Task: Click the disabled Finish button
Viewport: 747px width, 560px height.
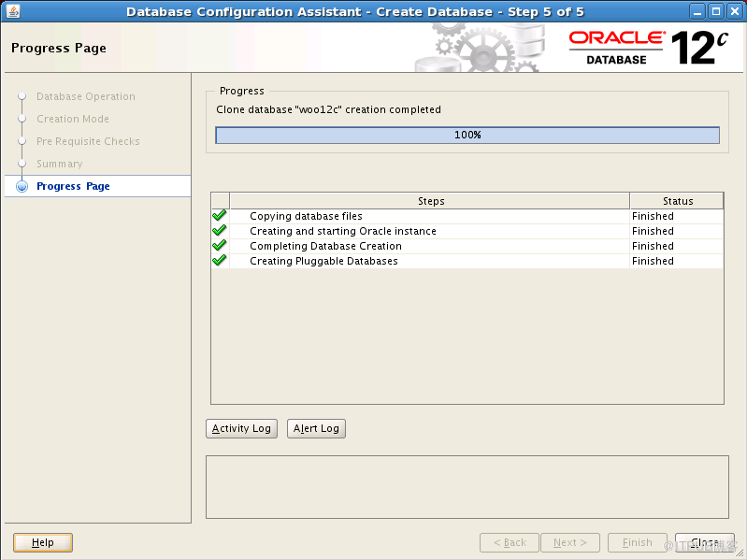Action: (x=638, y=542)
